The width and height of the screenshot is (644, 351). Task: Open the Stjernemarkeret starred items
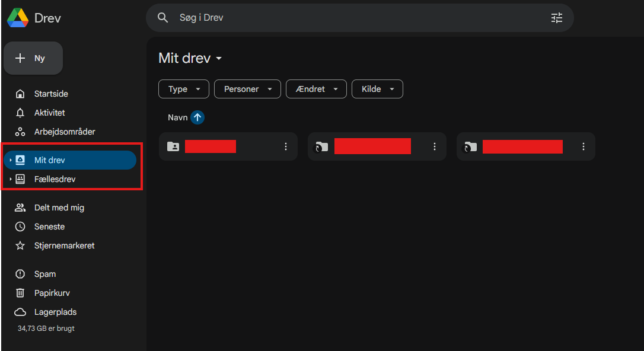67,245
